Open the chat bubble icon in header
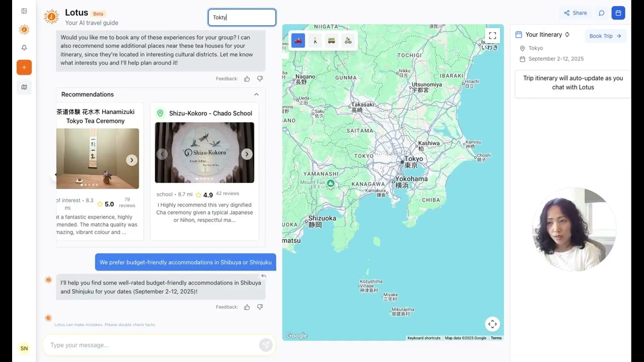This screenshot has height=362, width=644. click(x=601, y=13)
